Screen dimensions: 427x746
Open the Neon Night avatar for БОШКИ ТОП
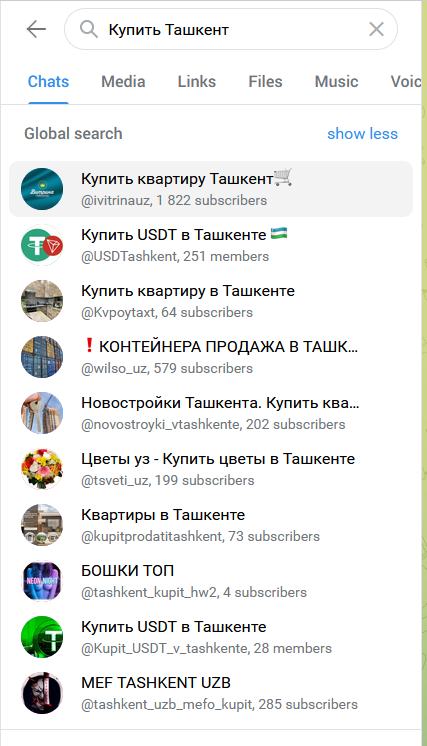(x=42, y=581)
